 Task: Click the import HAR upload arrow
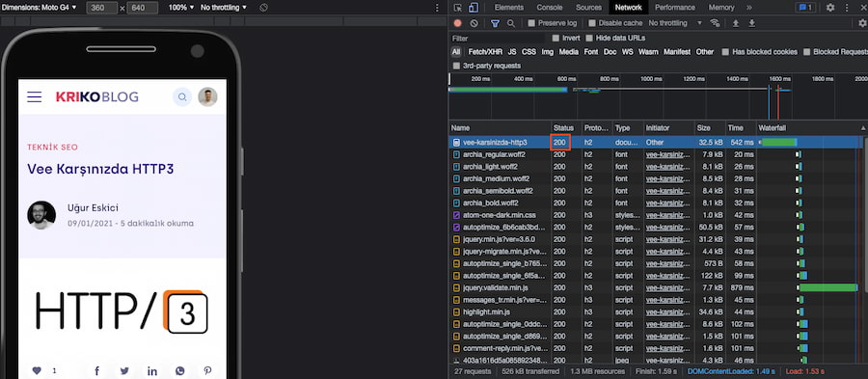736,23
